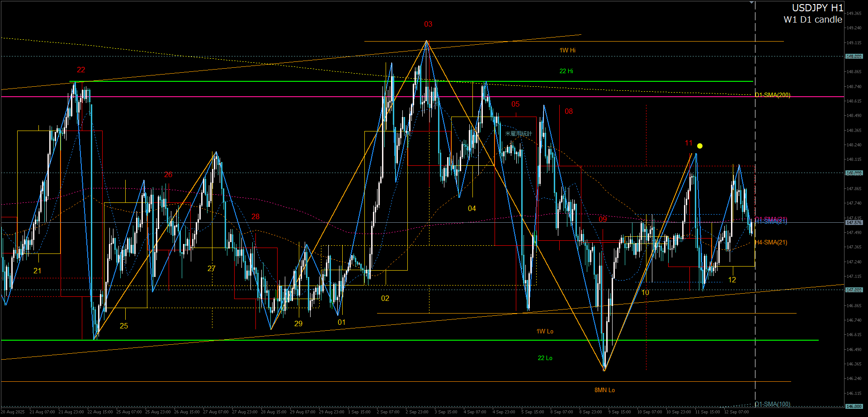Viewport: 868px width, 417px height.
Task: Select the yellow day label '02'
Action: (385, 298)
